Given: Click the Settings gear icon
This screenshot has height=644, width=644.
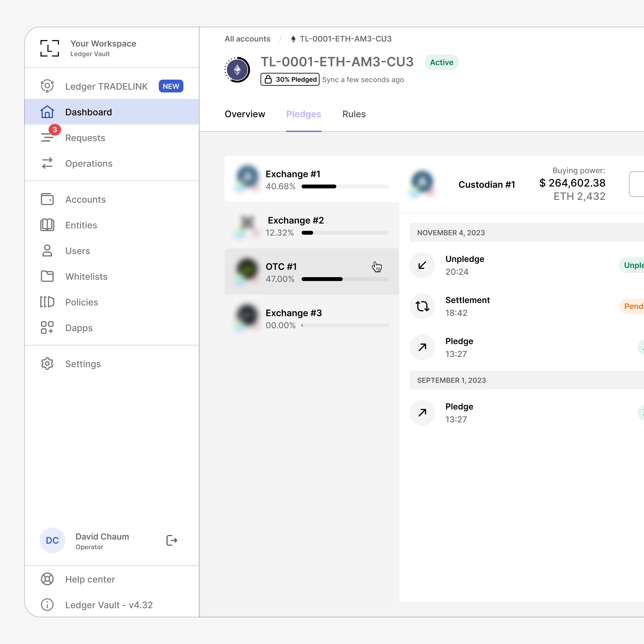Looking at the screenshot, I should click(47, 364).
